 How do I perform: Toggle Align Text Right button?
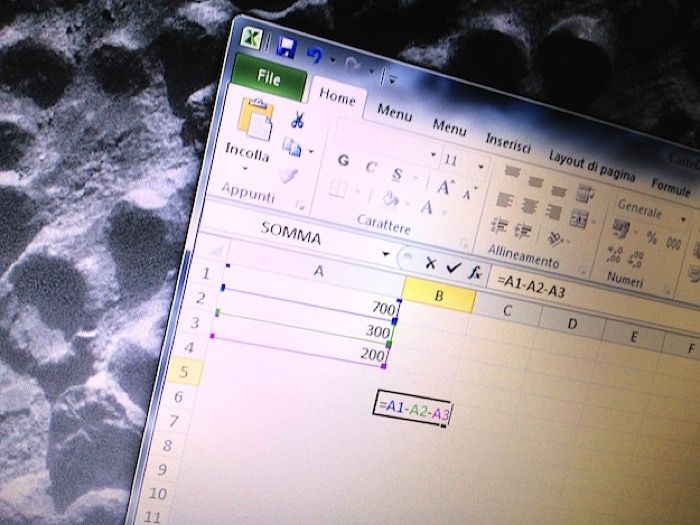(x=554, y=212)
